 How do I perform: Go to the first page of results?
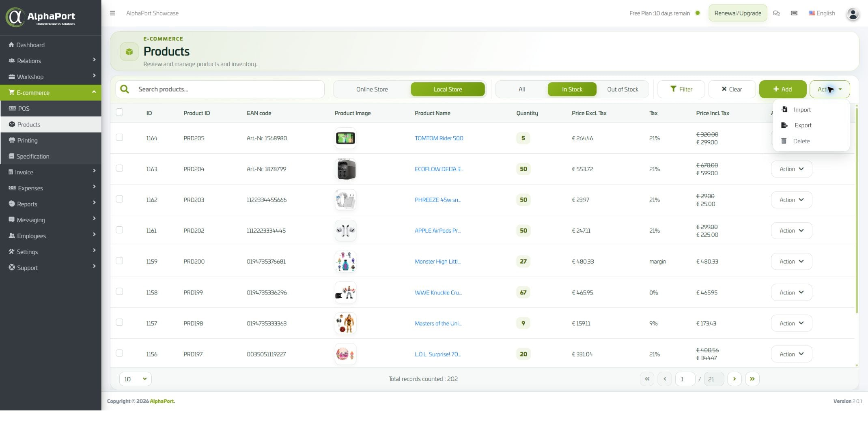click(x=647, y=379)
